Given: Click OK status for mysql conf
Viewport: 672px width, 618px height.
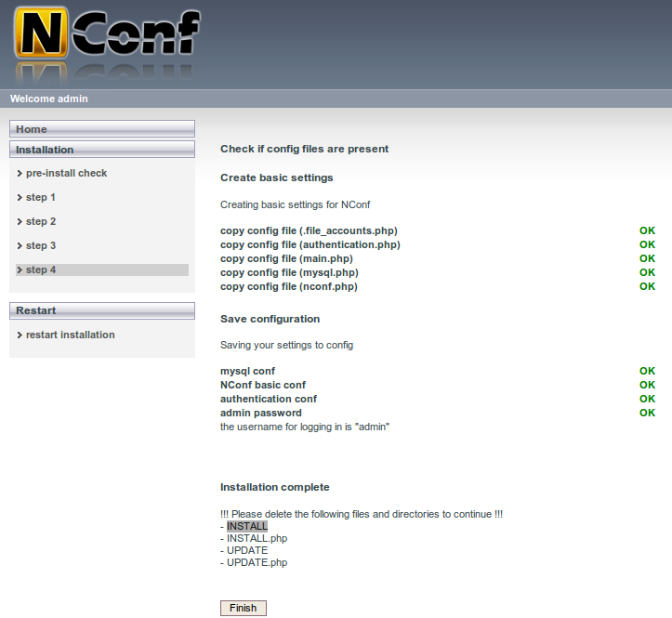Looking at the screenshot, I should pyautogui.click(x=647, y=371).
